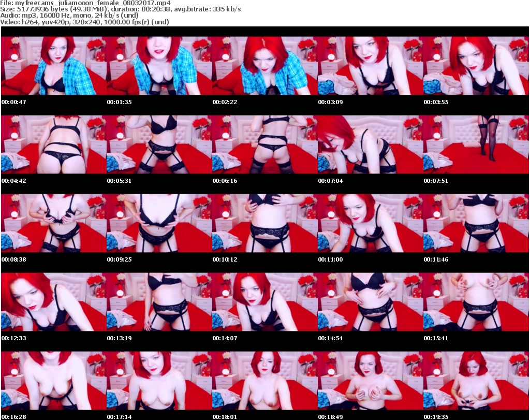
Task: Click the 00:13:19 timestamp label
Action: click(x=120, y=338)
